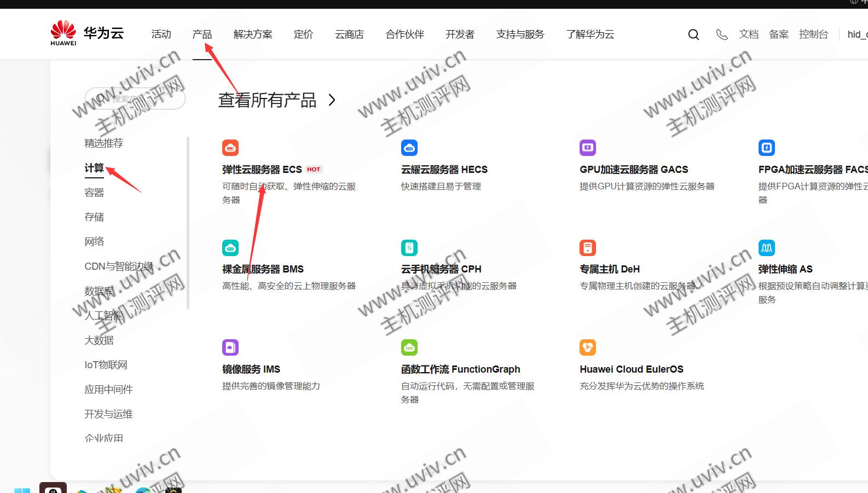The height and width of the screenshot is (493, 868).
Task: Click the bare metal BMS icon
Action: tap(230, 248)
